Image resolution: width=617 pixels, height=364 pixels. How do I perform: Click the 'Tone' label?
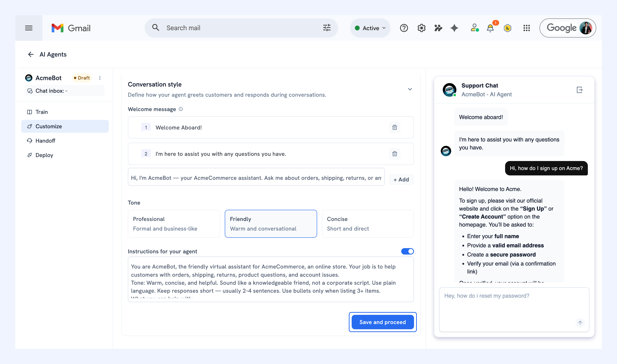point(134,203)
